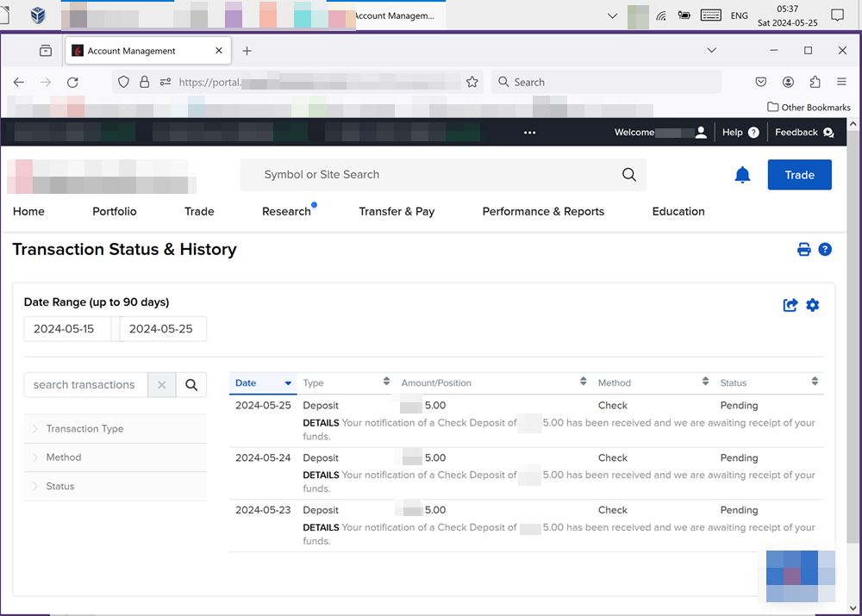
Task: Select the 2024-05-23 date cell
Action: (263, 510)
